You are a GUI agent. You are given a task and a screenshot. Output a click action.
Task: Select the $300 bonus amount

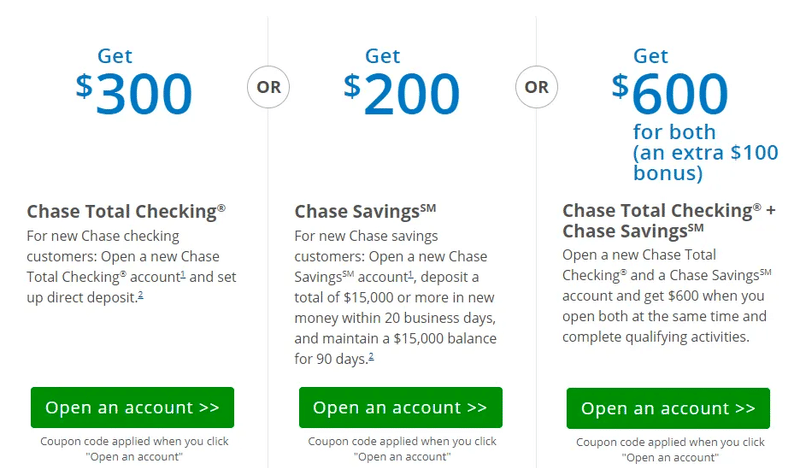click(x=134, y=93)
